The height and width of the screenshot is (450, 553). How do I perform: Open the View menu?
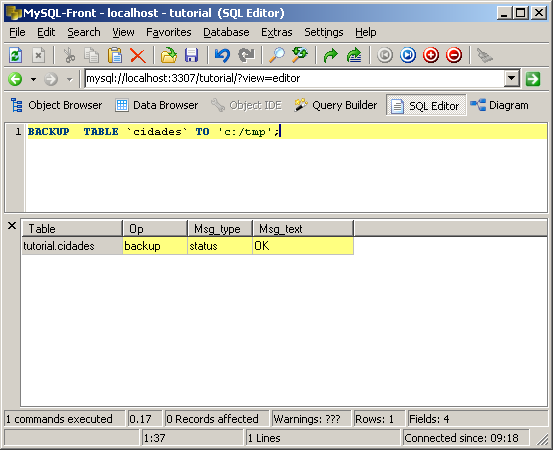click(x=123, y=32)
